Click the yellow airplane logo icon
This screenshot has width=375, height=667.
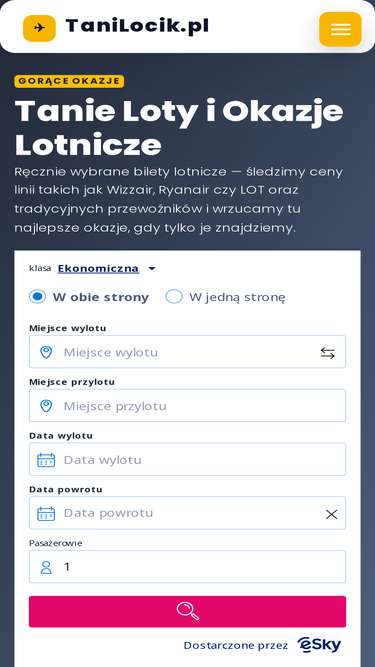click(39, 28)
